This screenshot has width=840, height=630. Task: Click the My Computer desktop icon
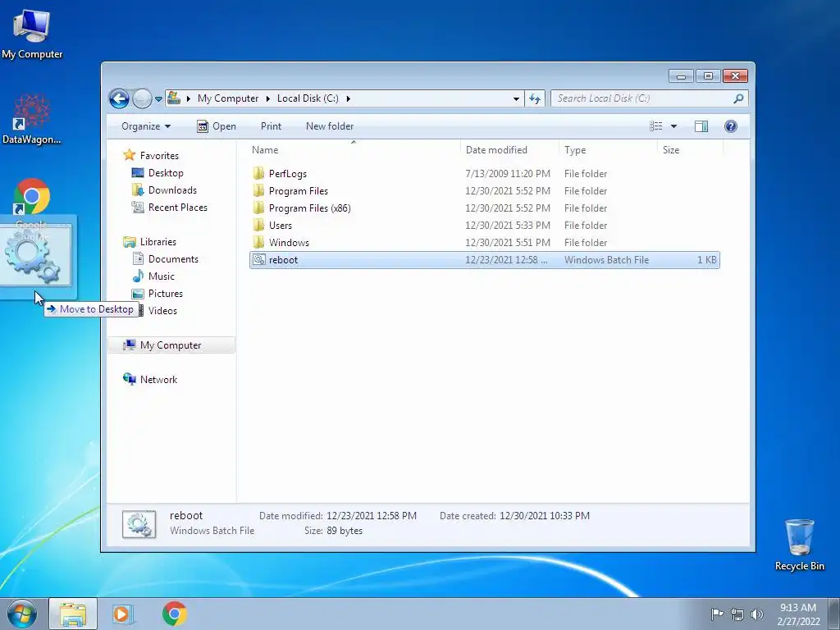click(x=32, y=33)
